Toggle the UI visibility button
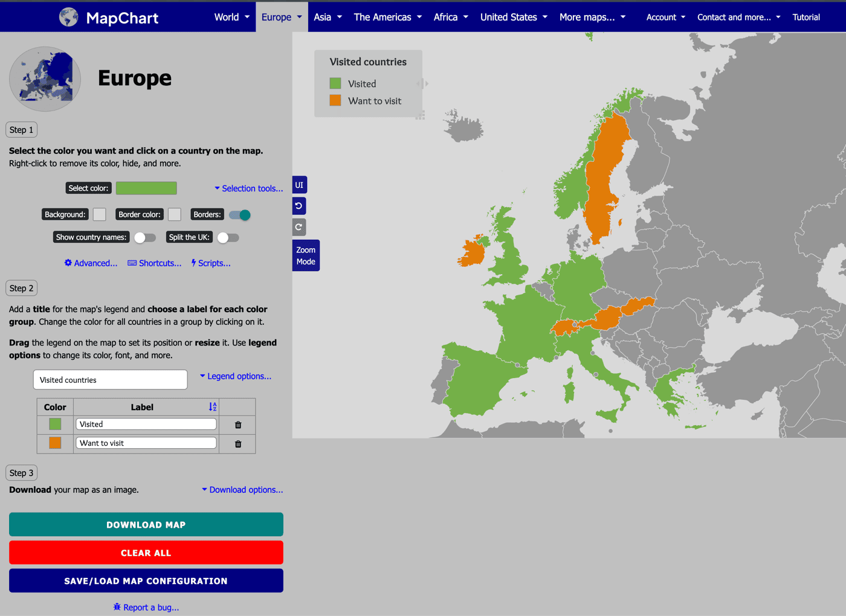Screen dimensions: 846x616 pyautogui.click(x=299, y=185)
